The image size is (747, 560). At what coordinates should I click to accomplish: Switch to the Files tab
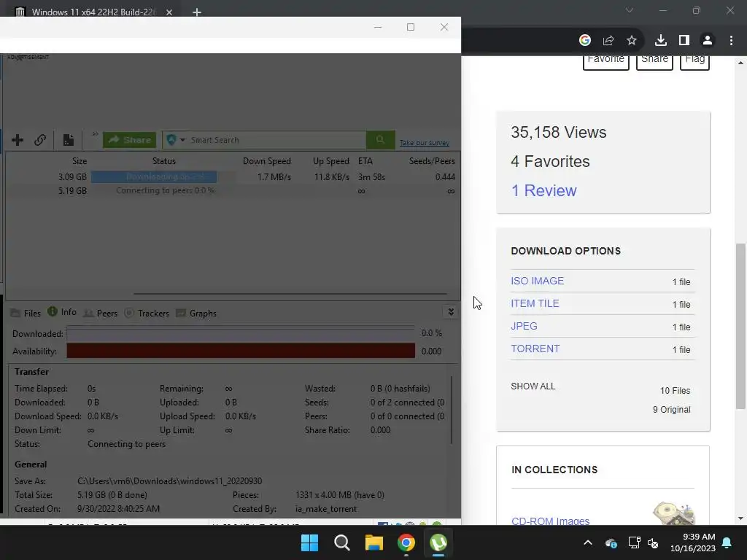[x=26, y=314]
